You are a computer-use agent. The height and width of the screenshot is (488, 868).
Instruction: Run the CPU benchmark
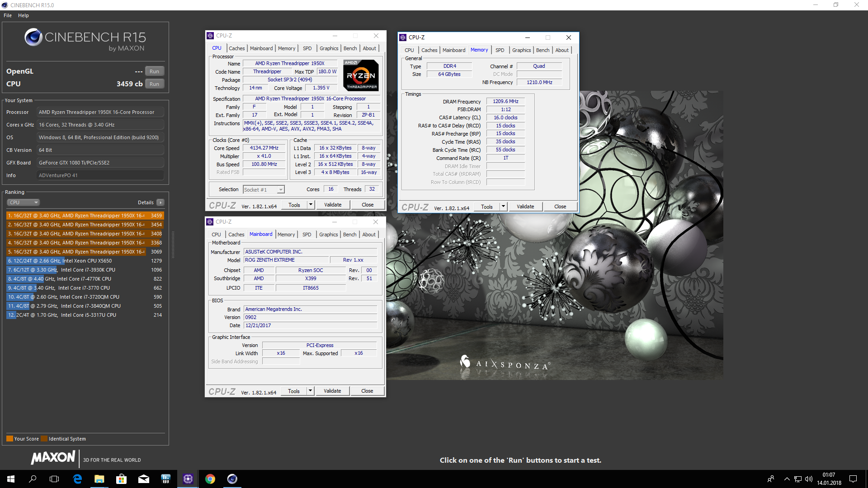(x=155, y=84)
